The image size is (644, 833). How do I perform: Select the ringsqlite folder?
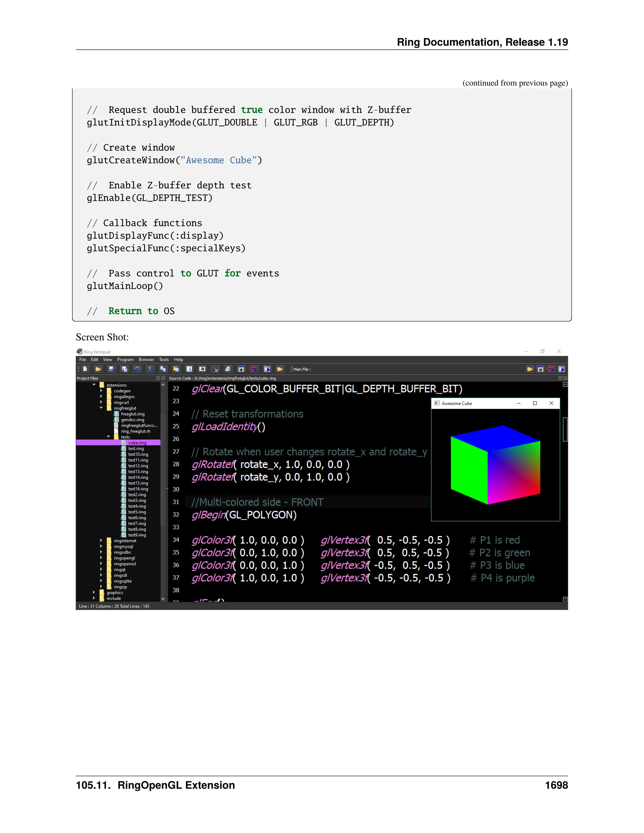(122, 581)
